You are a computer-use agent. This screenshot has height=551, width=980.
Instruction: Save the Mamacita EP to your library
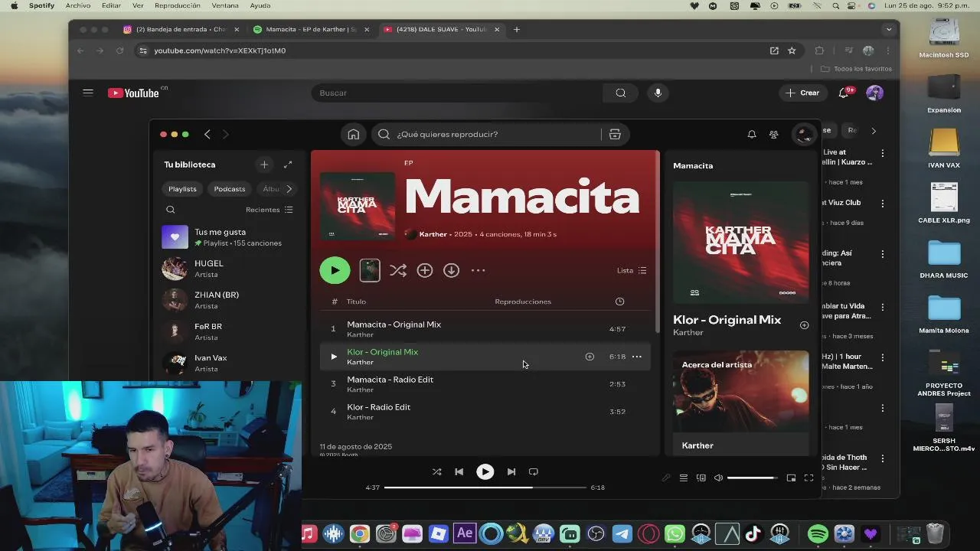[425, 270]
